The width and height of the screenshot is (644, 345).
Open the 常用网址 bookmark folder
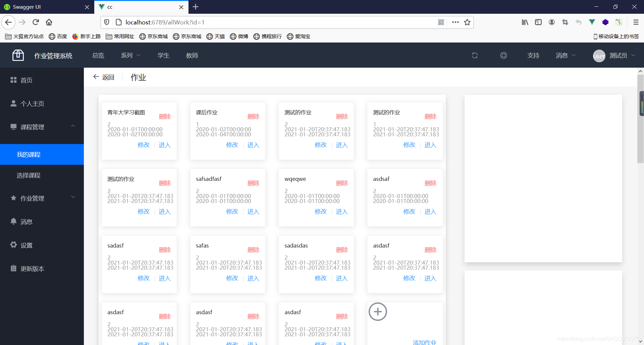[x=120, y=37]
